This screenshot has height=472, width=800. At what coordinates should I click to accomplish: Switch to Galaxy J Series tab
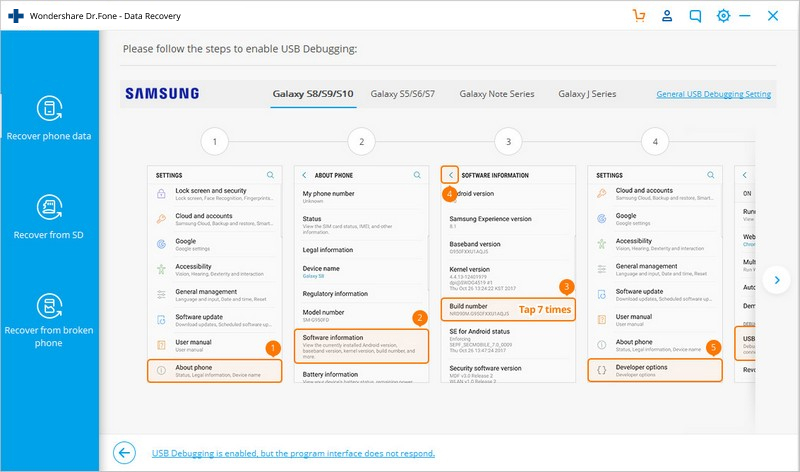[x=587, y=94]
